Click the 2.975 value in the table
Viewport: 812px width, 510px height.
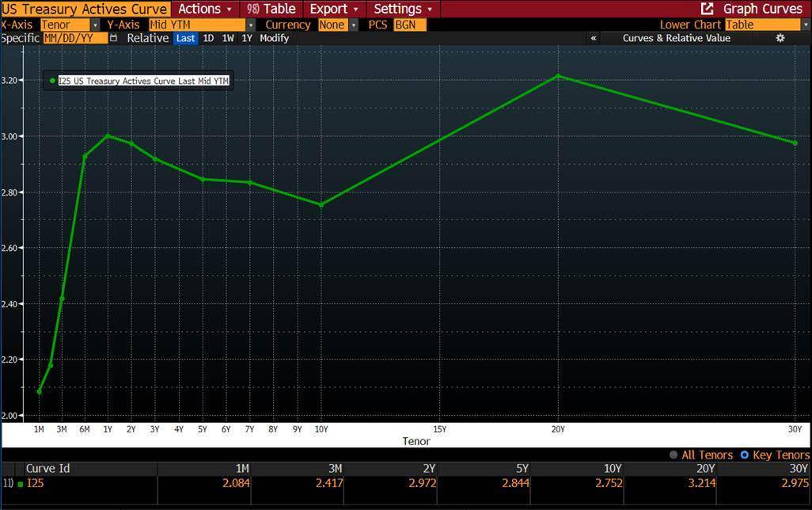795,483
